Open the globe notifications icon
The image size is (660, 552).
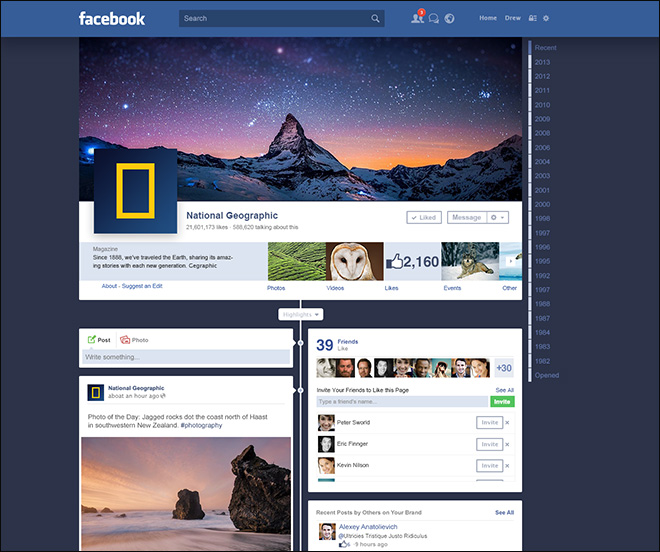(450, 18)
